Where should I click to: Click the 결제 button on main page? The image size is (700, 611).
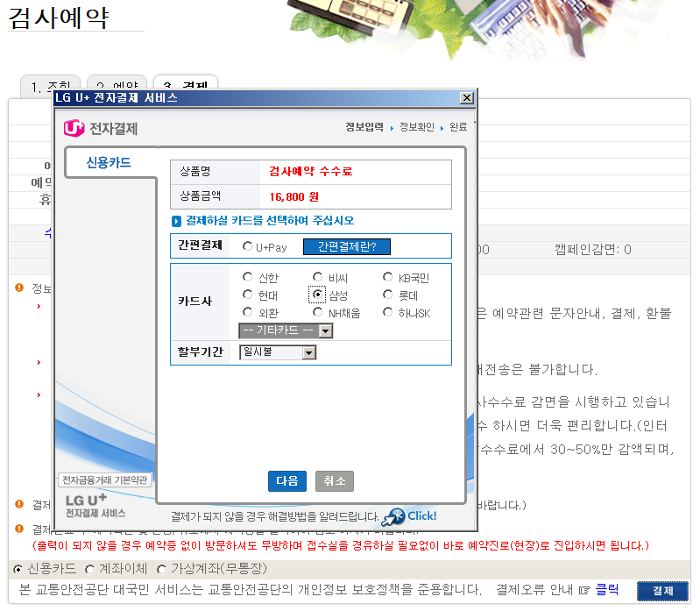click(662, 591)
